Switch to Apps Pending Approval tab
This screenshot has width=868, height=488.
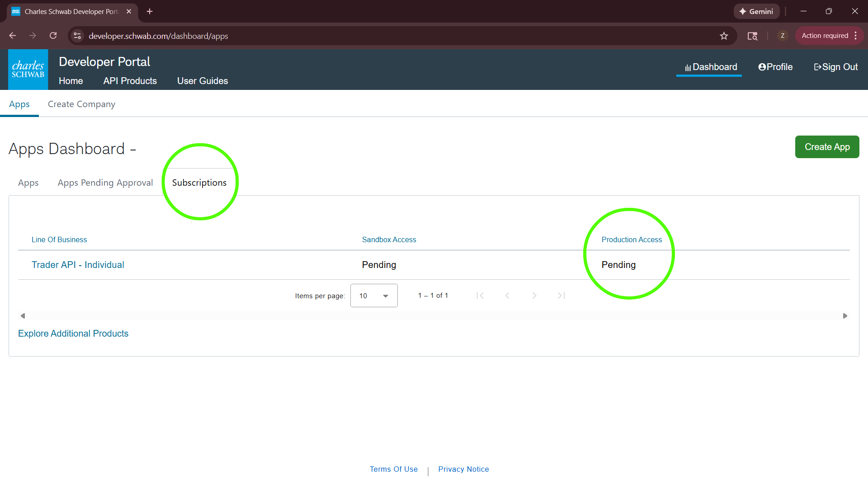point(105,183)
